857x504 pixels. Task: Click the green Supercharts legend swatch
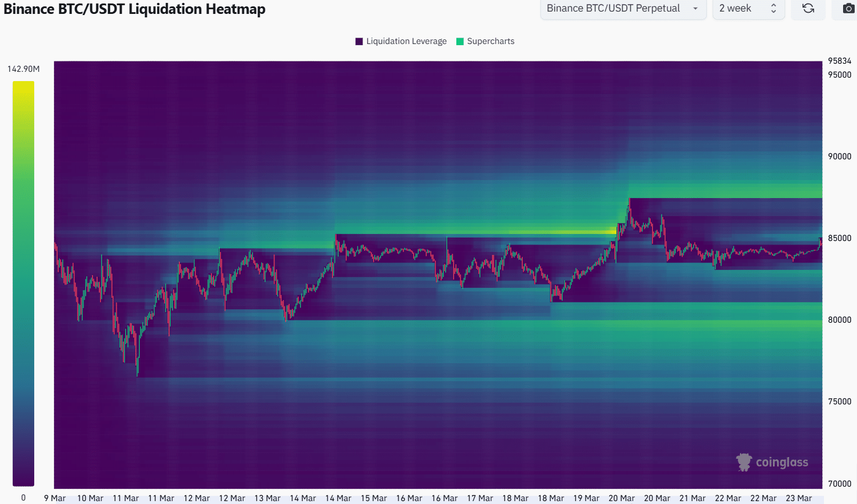tap(460, 41)
